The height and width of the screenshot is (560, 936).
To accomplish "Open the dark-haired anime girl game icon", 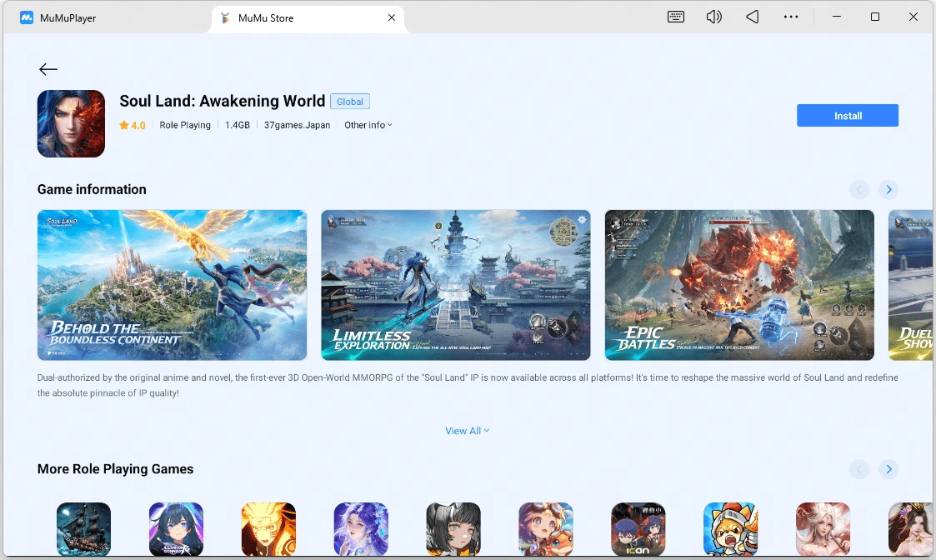I will 176,529.
